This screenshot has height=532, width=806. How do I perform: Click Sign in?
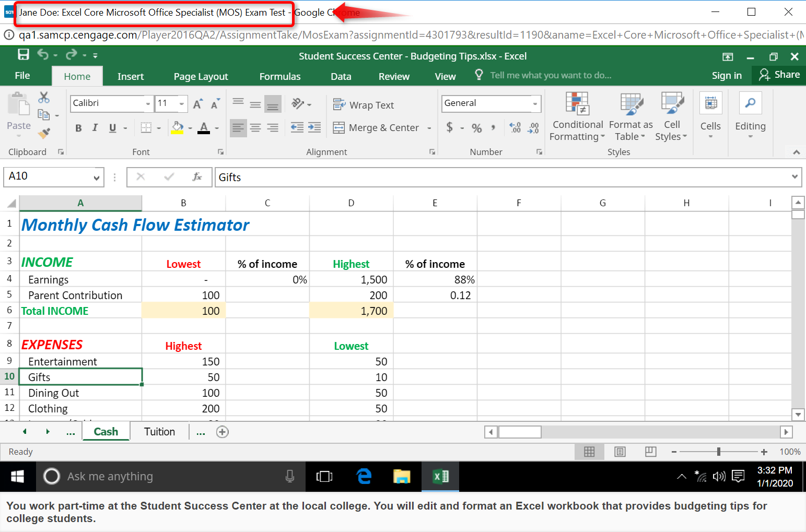point(727,76)
